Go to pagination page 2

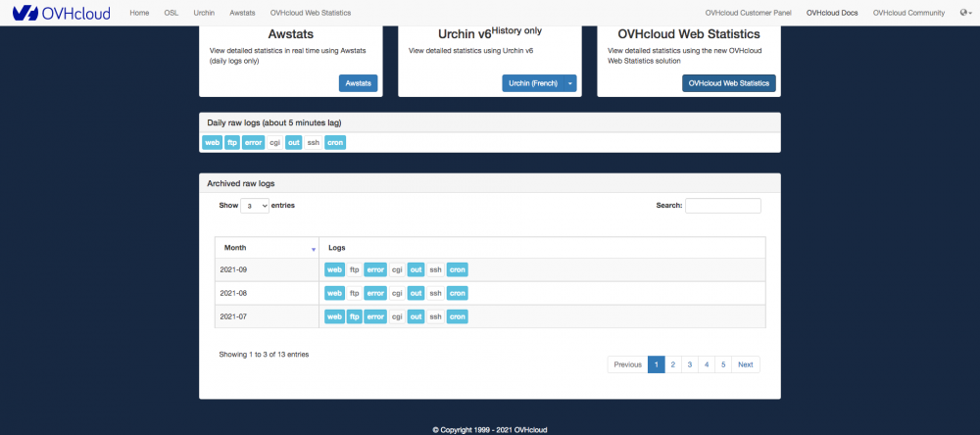click(x=672, y=364)
